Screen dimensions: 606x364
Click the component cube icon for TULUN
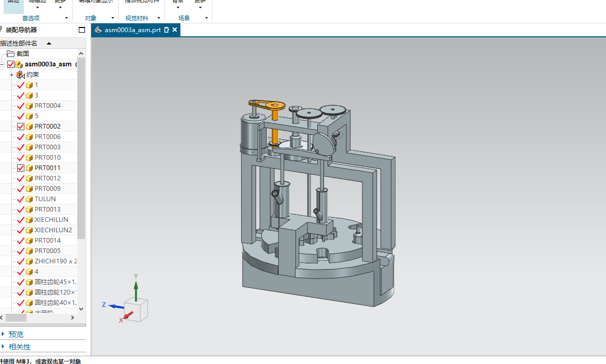click(30, 199)
